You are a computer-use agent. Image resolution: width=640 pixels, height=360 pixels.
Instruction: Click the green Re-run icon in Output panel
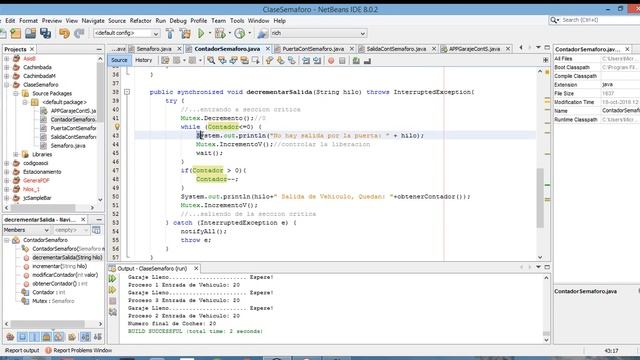tap(113, 278)
